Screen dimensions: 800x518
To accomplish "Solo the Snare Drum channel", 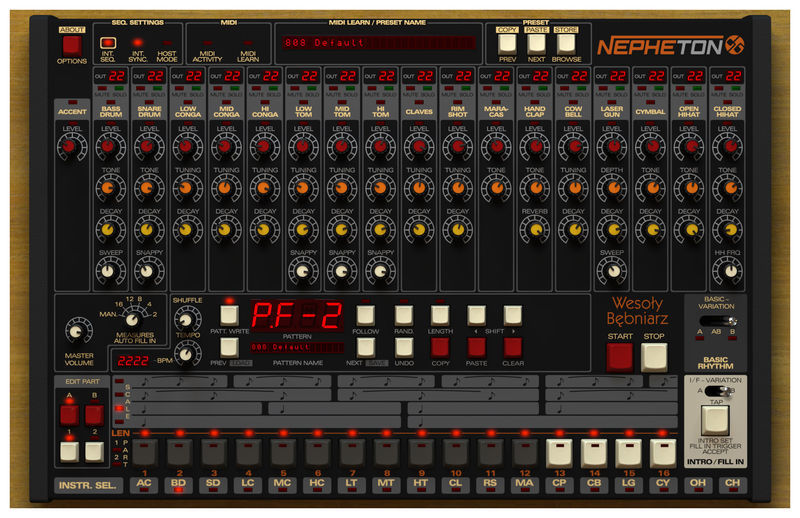I will point(158,89).
